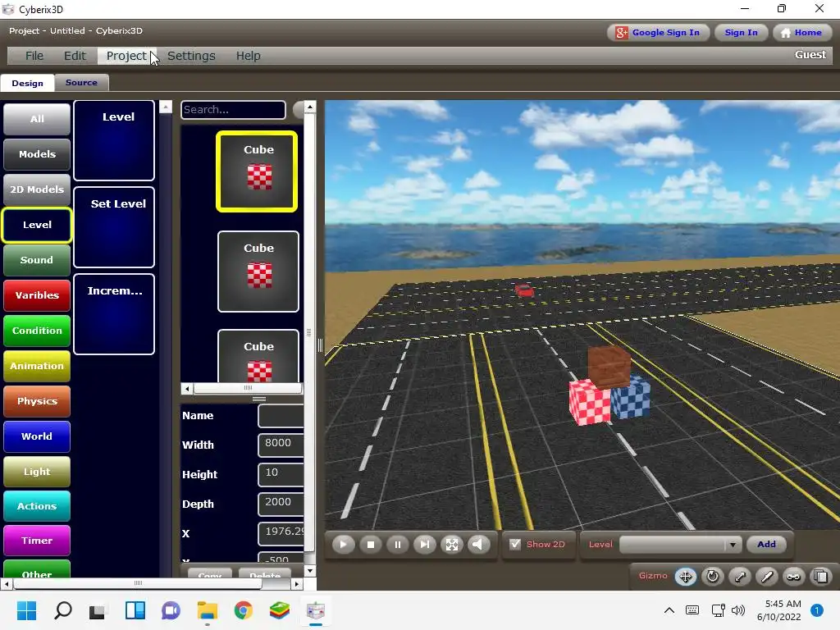Select the Varibles category
Screen dimensions: 840x630
(x=37, y=295)
